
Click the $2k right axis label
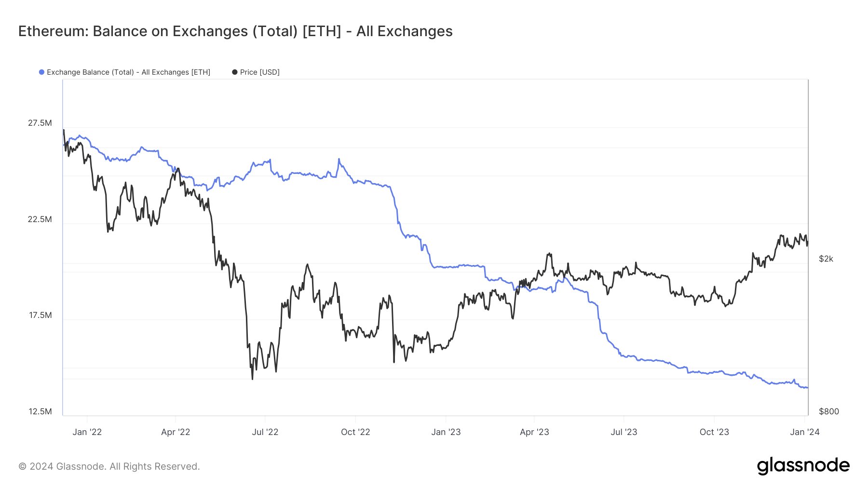(826, 259)
